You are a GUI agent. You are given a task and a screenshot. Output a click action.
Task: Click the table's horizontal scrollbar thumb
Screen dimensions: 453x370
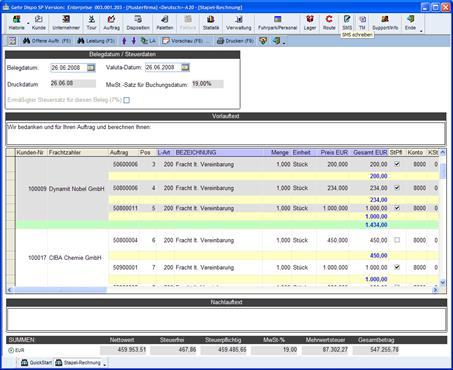(x=60, y=290)
